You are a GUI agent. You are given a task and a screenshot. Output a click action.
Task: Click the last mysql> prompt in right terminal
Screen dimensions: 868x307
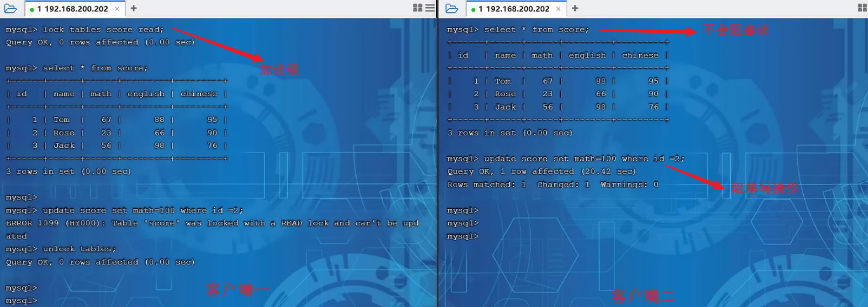(463, 236)
